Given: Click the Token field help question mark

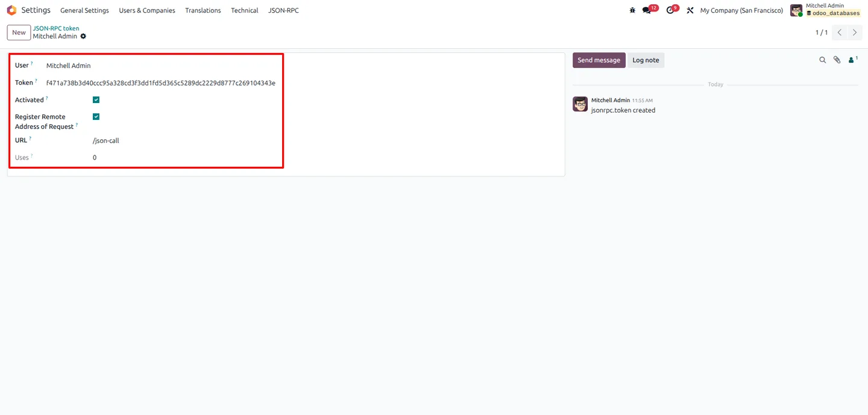Looking at the screenshot, I should coord(36,81).
